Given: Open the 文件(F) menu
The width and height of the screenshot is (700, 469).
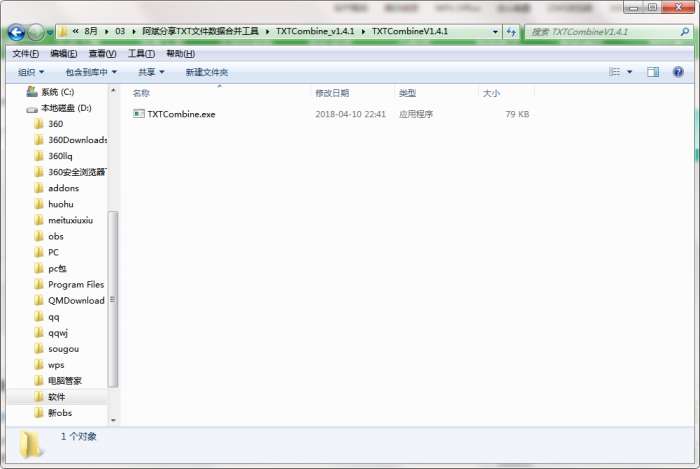Looking at the screenshot, I should tap(25, 54).
